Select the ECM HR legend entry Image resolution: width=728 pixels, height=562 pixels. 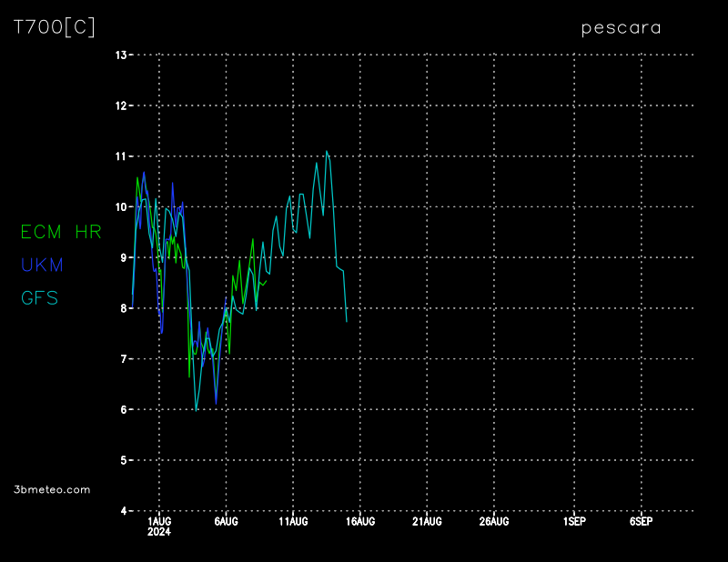click(61, 232)
